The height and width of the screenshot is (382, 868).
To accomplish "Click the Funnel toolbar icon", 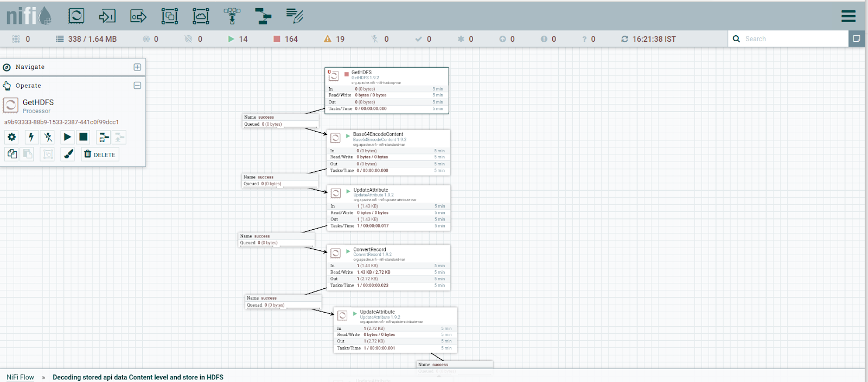I will click(232, 16).
